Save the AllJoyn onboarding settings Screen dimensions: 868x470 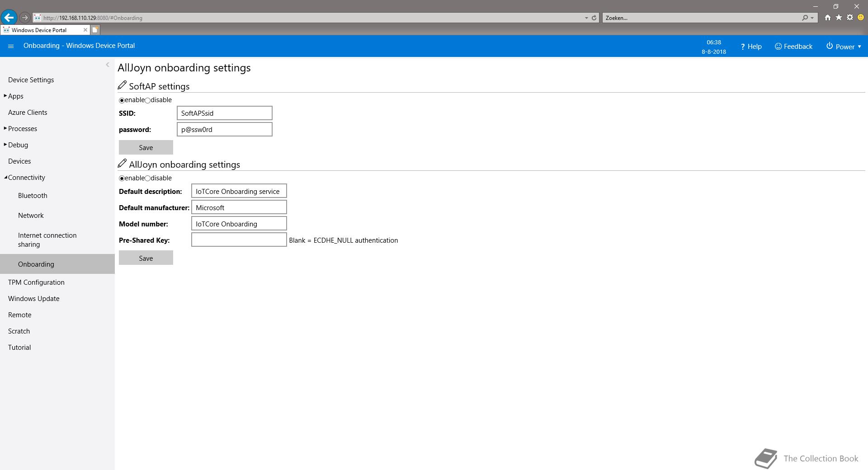(x=146, y=258)
